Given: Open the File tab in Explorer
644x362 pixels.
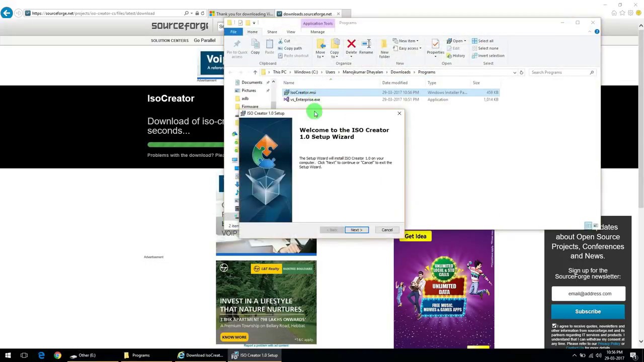Looking at the screenshot, I should pyautogui.click(x=233, y=32).
